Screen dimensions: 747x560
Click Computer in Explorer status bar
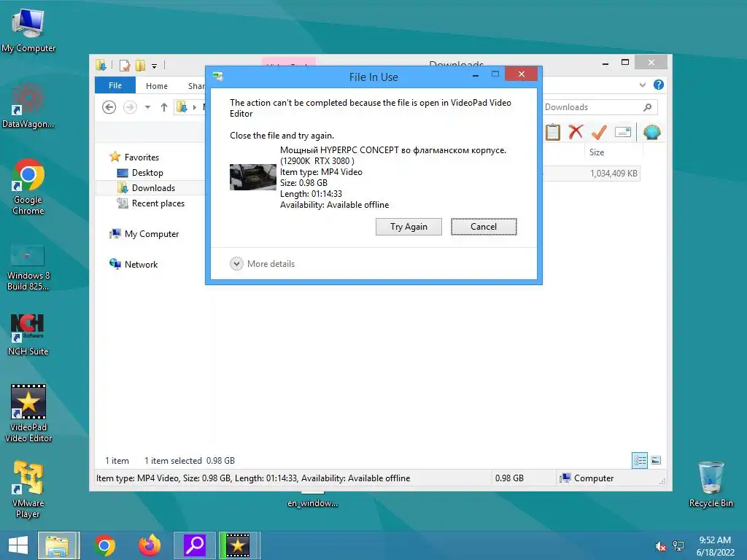coord(587,478)
